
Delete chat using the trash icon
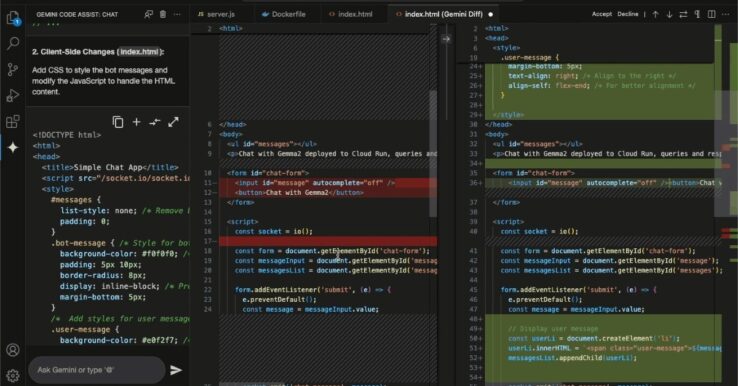point(163,14)
